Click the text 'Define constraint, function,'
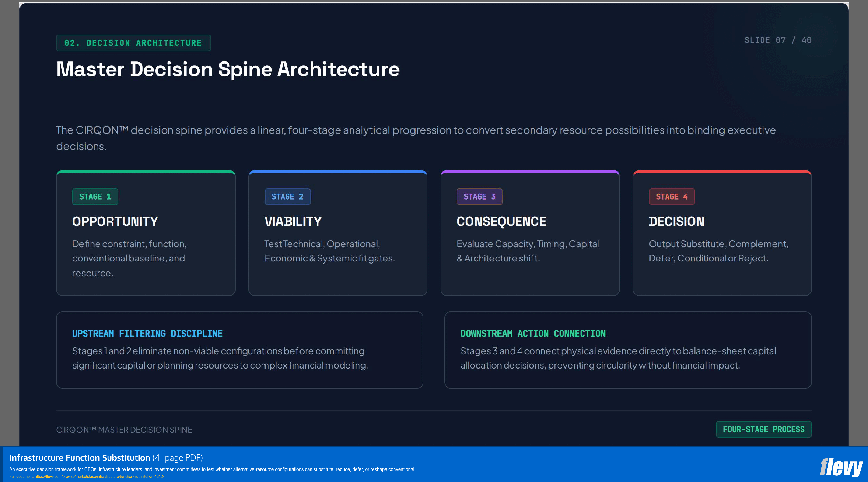 pyautogui.click(x=129, y=244)
